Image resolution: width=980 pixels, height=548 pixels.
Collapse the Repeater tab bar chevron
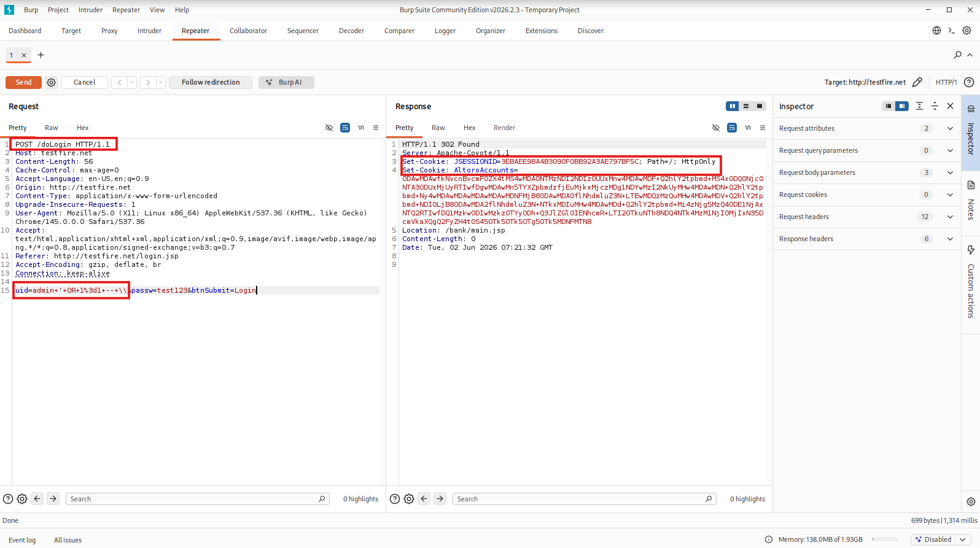970,55
